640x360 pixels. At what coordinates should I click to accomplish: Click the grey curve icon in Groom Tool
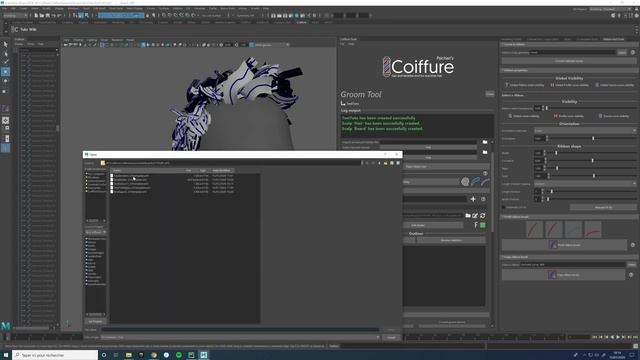(x=485, y=182)
